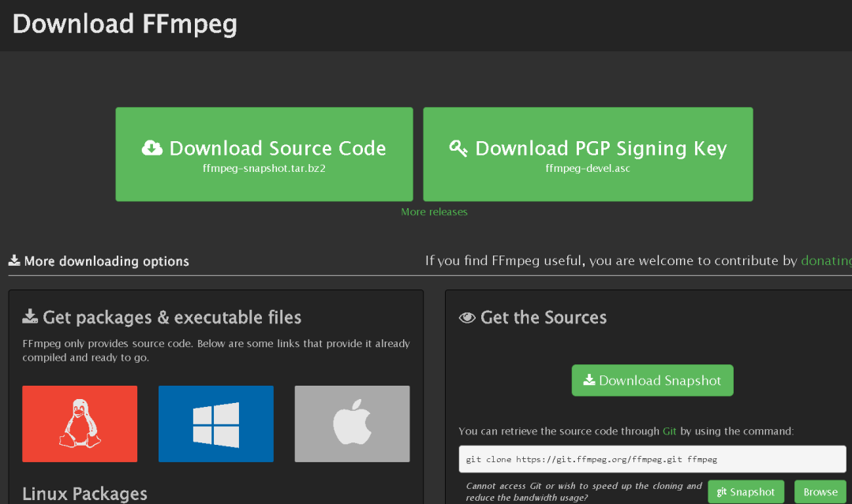Click the Download Snapshot button
The image size is (852, 504).
pos(652,380)
